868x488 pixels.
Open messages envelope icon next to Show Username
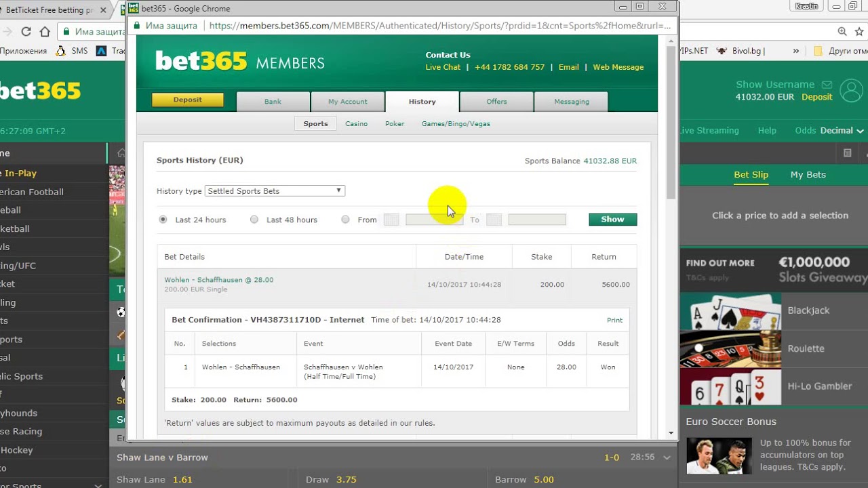[827, 85]
